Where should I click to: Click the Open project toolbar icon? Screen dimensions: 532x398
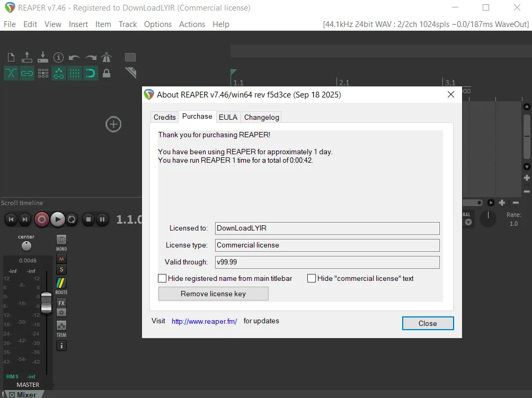(27, 57)
